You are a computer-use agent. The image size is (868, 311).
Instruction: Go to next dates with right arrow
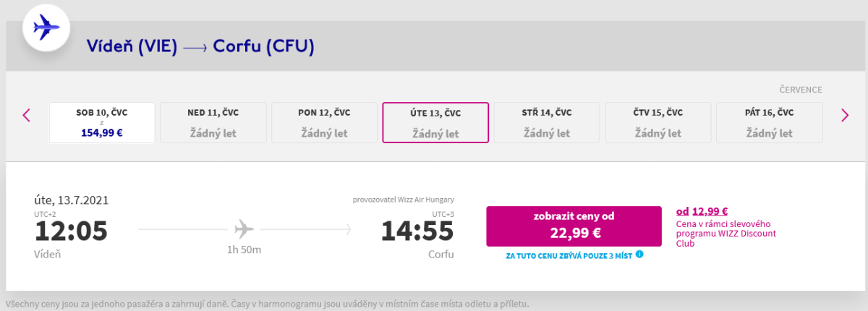[844, 115]
